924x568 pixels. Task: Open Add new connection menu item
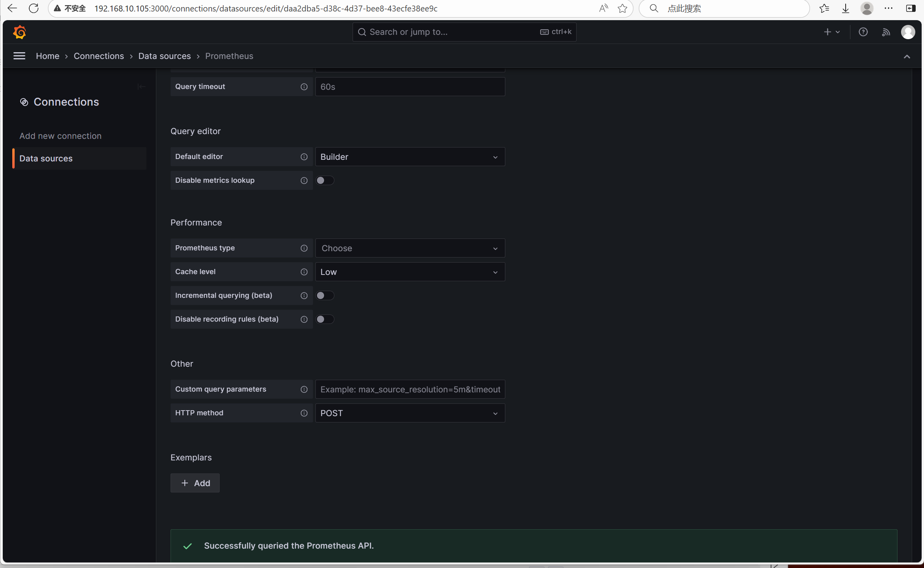60,136
